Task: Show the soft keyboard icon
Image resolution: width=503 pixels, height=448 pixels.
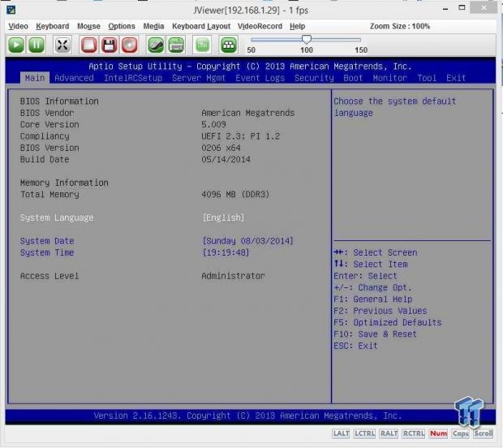Action: tap(176, 45)
